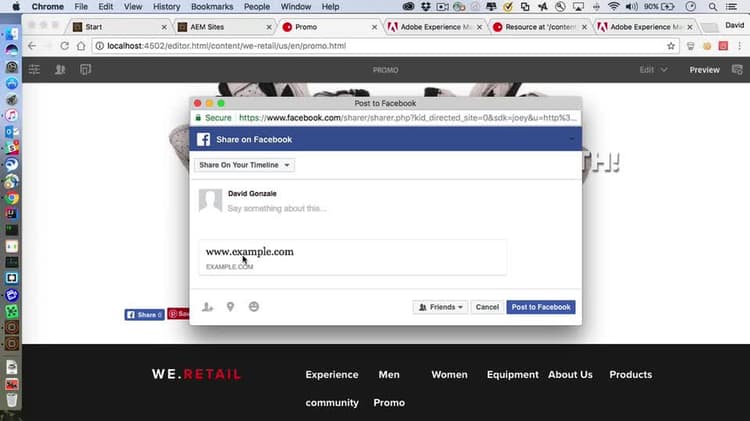
Task: Bookmark this page with the star icon
Action: pyautogui.click(x=671, y=46)
